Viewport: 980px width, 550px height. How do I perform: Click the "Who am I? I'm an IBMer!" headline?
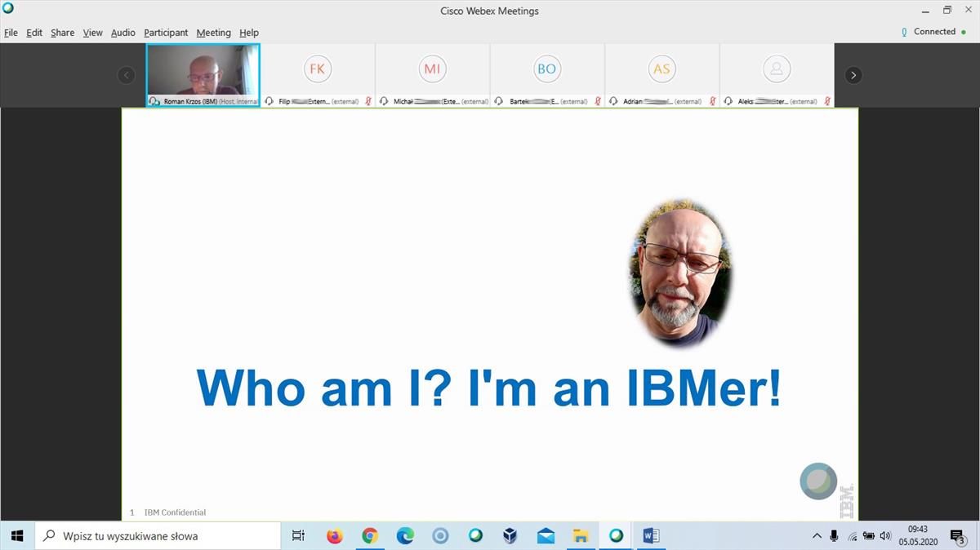click(x=489, y=387)
